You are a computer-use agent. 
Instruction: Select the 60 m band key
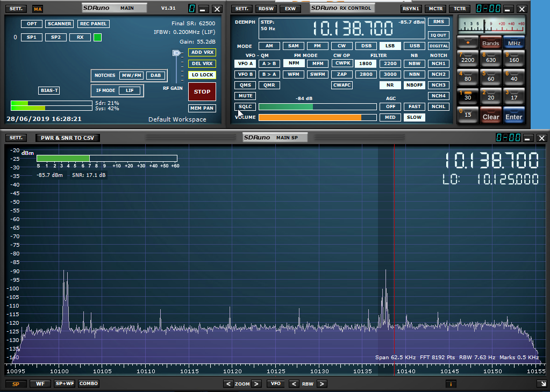point(491,76)
